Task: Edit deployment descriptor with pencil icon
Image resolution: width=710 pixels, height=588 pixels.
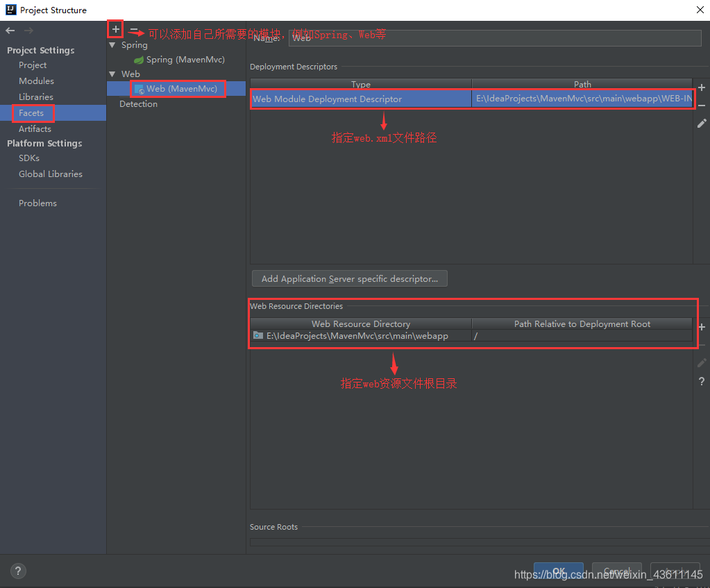Action: 702,123
